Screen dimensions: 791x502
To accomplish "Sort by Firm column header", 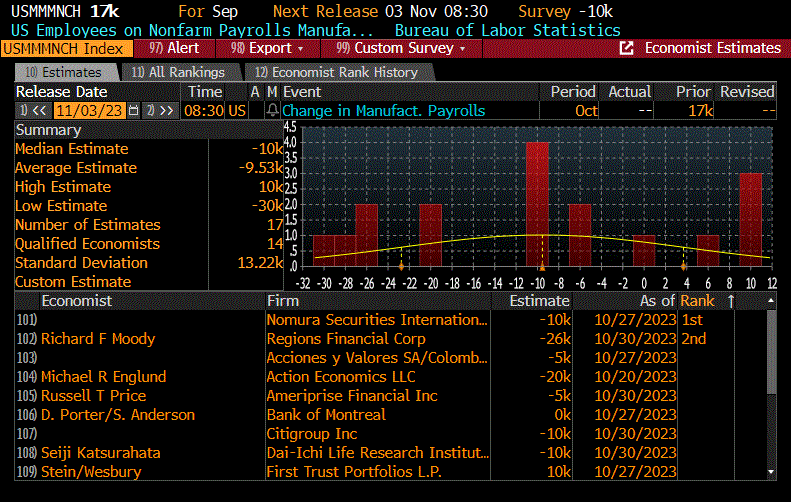I will pos(283,301).
